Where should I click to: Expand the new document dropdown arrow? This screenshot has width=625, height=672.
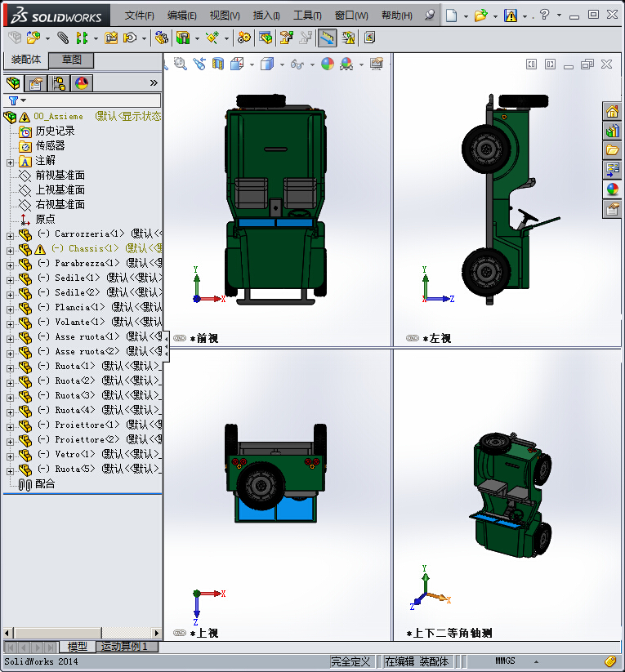click(x=466, y=16)
